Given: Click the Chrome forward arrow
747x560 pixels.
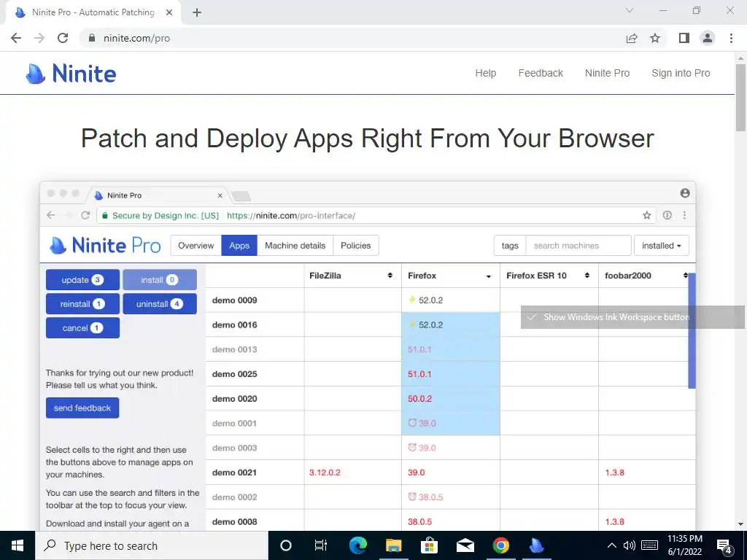Looking at the screenshot, I should pos(39,38).
